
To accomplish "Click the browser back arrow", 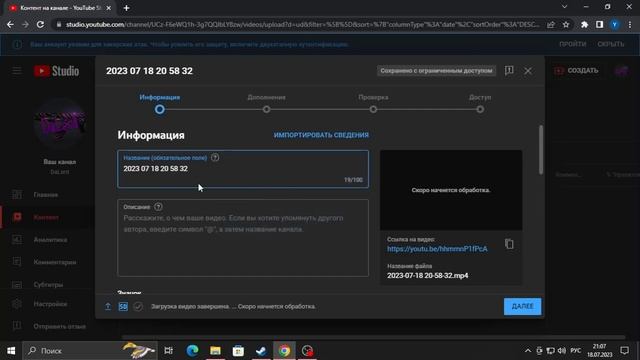I will [x=10, y=24].
